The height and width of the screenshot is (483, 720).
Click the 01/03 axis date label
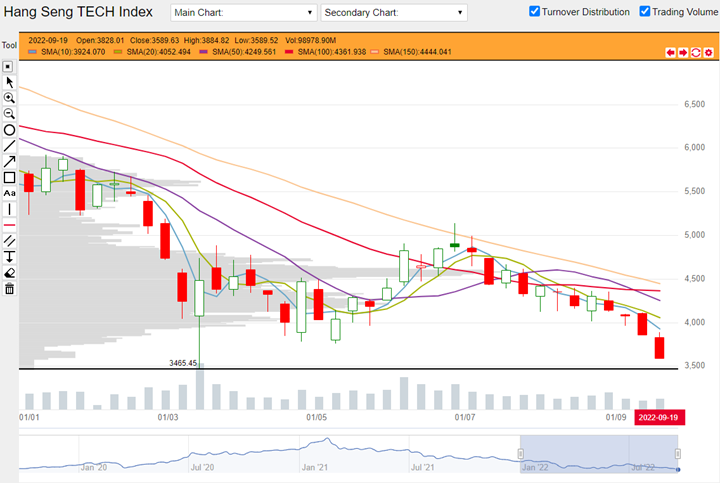(x=168, y=417)
